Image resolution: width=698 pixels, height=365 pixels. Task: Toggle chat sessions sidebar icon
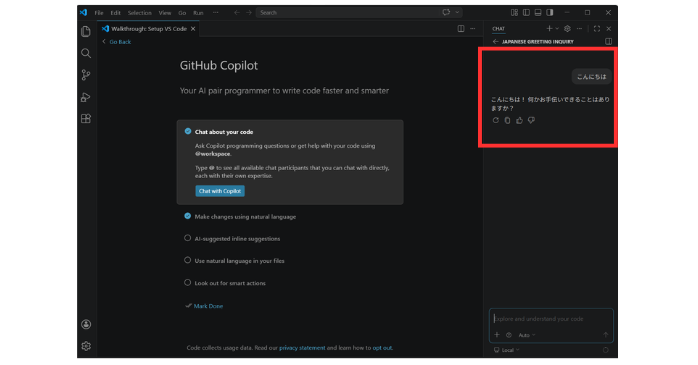click(608, 41)
